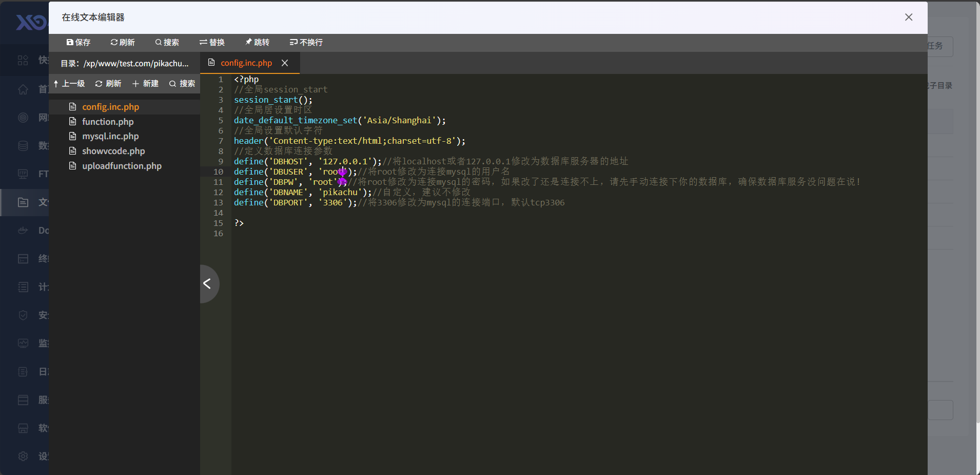The width and height of the screenshot is (980, 475).
Task: Save the file with 保存 button
Action: [x=79, y=42]
